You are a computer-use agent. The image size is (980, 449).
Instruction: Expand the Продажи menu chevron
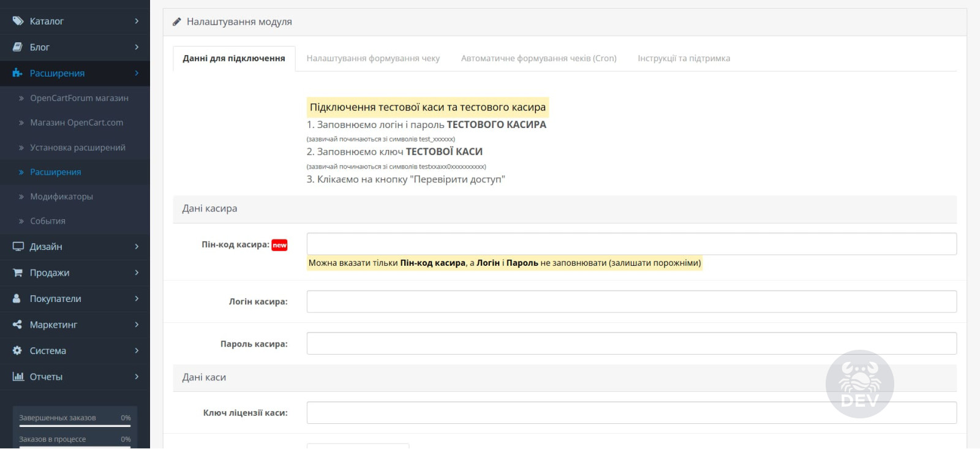pos(137,273)
